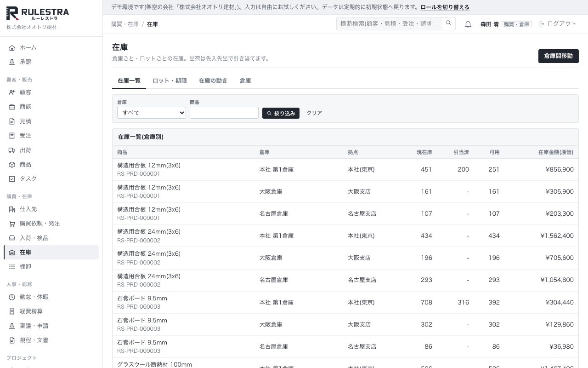Click the 絞り込み filter button

coord(281,113)
